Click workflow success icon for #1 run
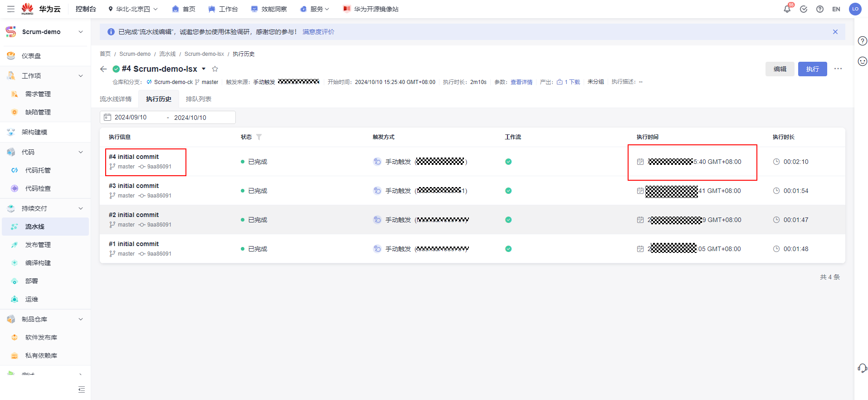 508,249
